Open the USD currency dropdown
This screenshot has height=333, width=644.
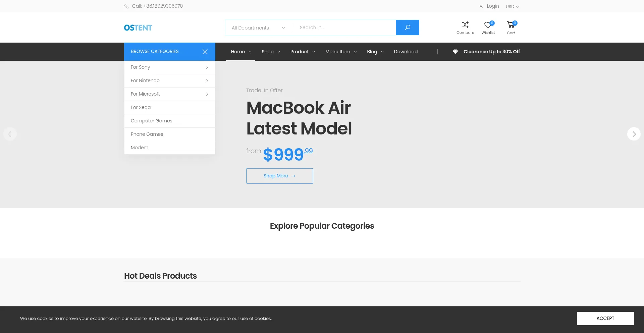pyautogui.click(x=513, y=6)
